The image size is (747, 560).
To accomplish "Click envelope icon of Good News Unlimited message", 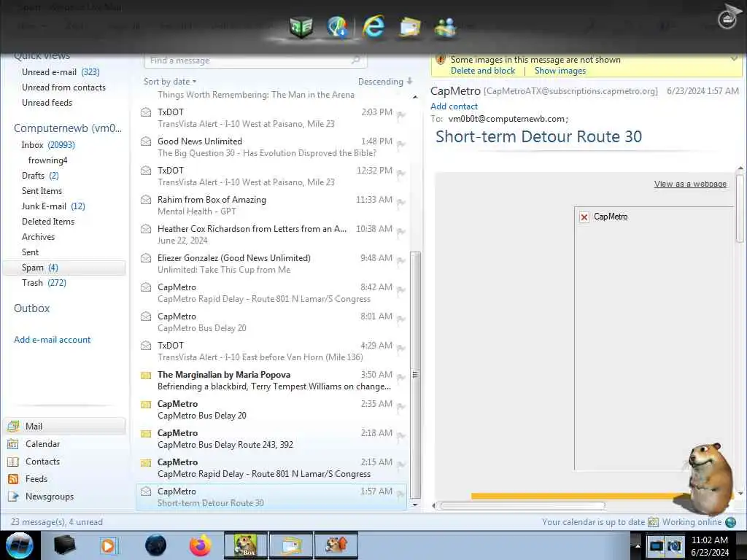I will (x=146, y=141).
